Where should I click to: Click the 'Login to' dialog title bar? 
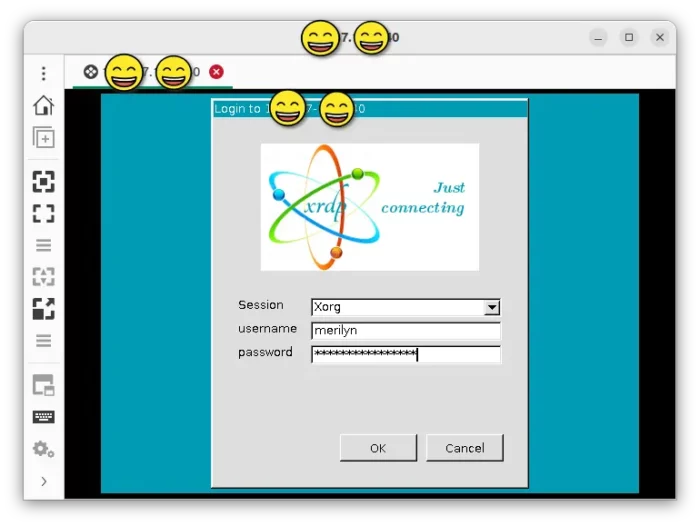(370, 109)
